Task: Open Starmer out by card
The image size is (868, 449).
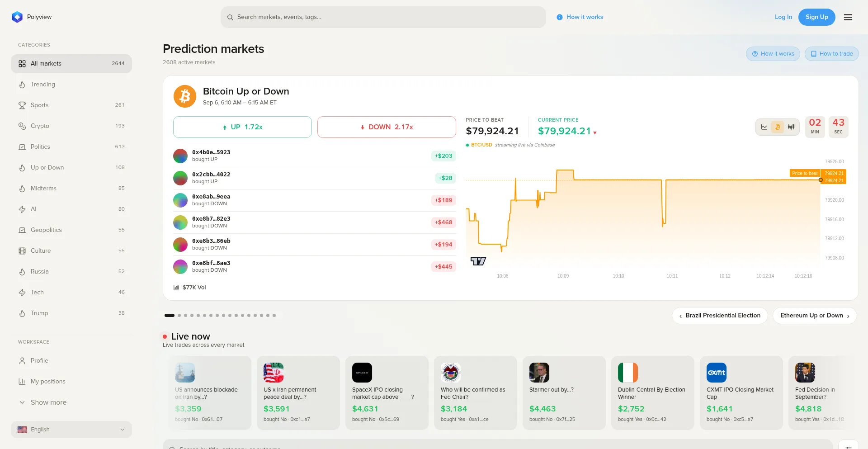Action: pos(564,393)
